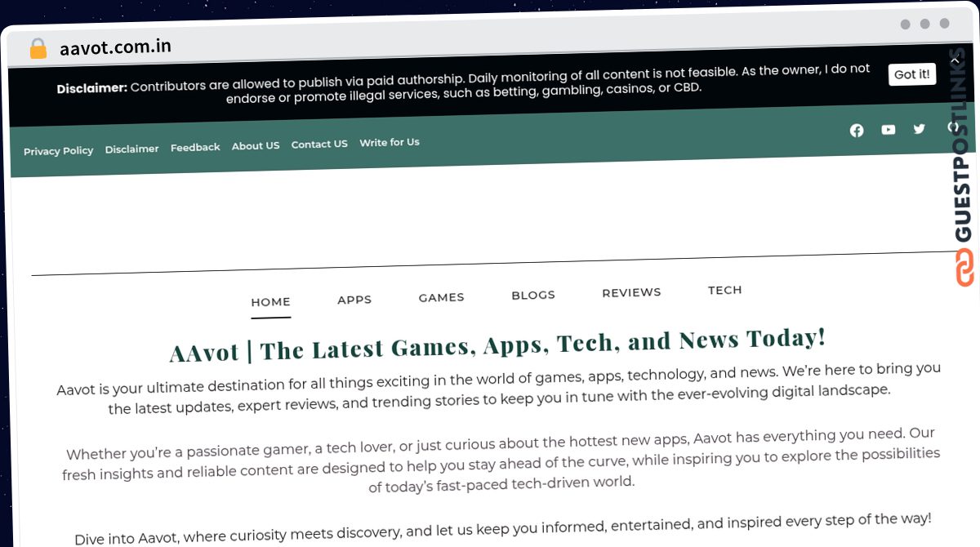
Task: Visit the About US page
Action: click(x=256, y=146)
